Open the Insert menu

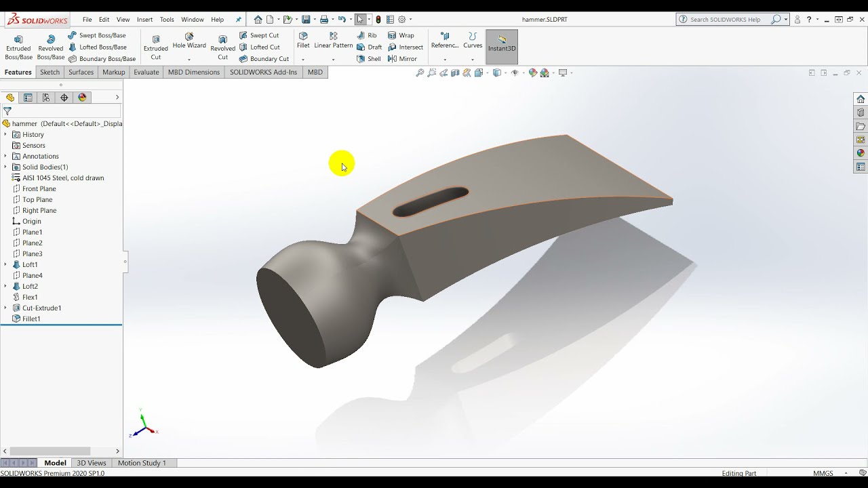coord(144,20)
